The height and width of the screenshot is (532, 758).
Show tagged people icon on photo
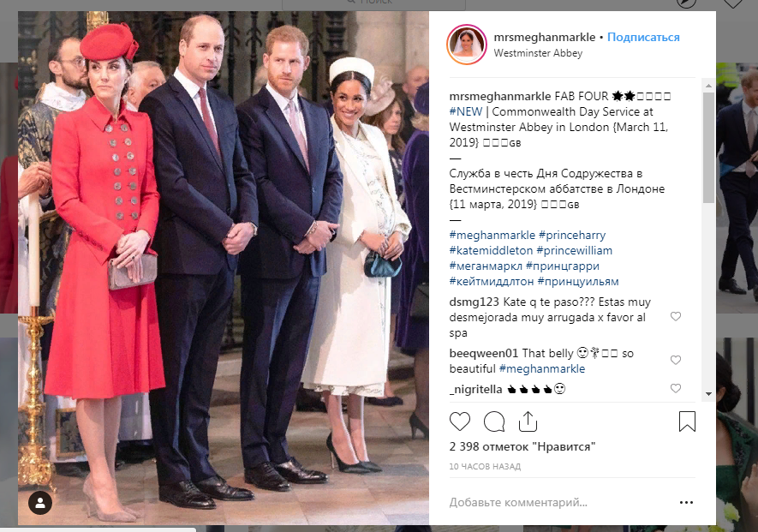tap(40, 503)
